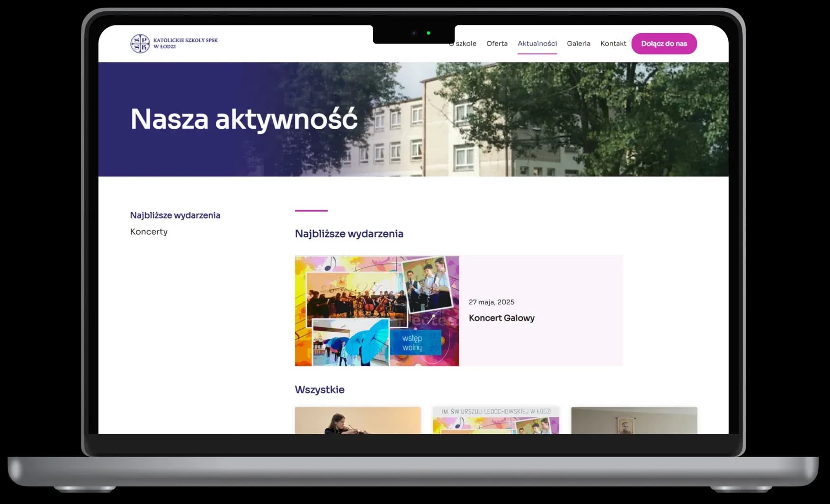Select Koncerty in the sidebar
Viewport: 830px width, 504px height.
(149, 231)
